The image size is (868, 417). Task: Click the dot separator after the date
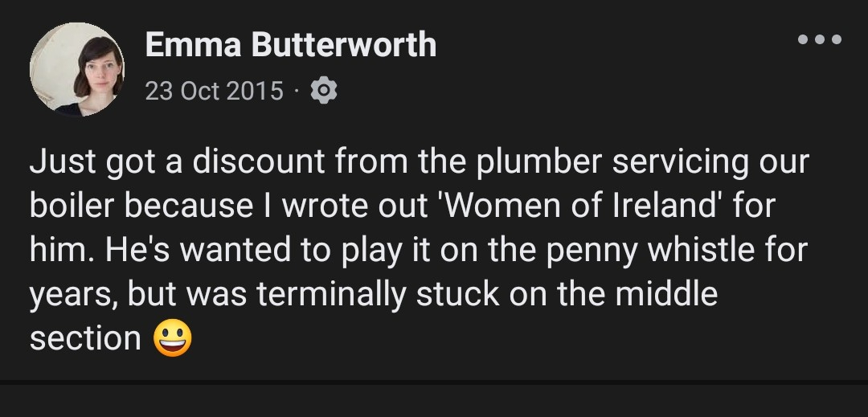296,92
